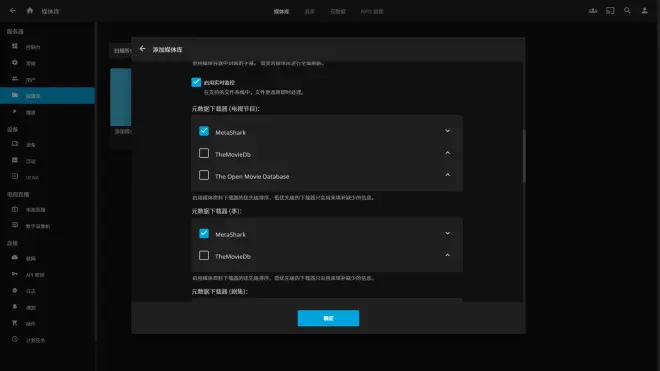Switch to NFO 设置 tab
The width and height of the screenshot is (660, 371).
pyautogui.click(x=372, y=11)
